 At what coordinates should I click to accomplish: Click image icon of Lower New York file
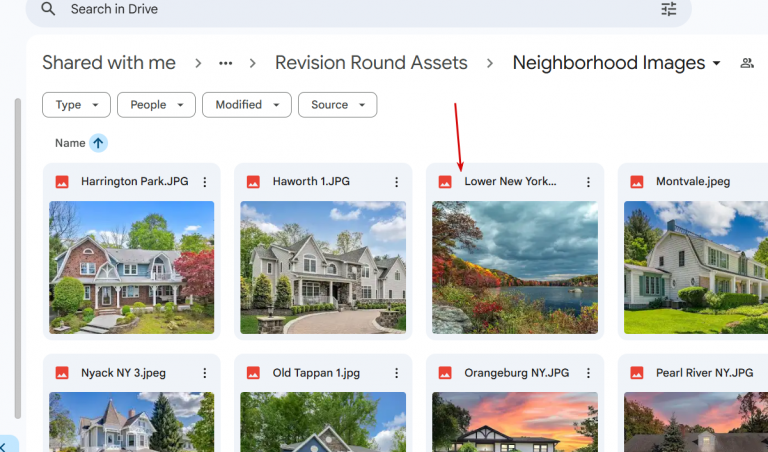[445, 182]
